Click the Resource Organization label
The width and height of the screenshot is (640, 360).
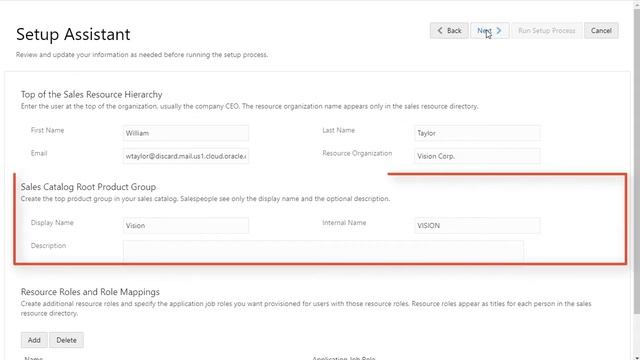[x=357, y=153]
